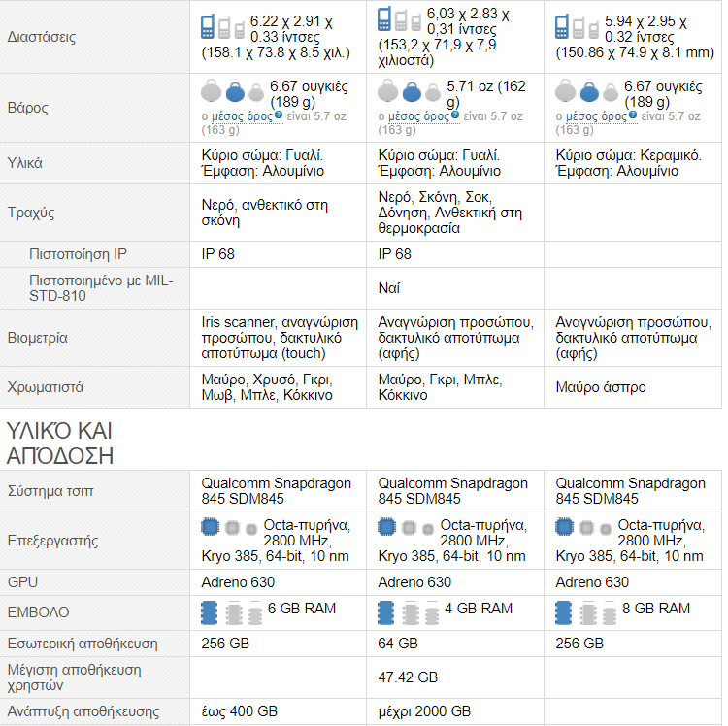728x726 pixels.
Task: Click the help question mark in second phone's weight cell
Action: 455,115
